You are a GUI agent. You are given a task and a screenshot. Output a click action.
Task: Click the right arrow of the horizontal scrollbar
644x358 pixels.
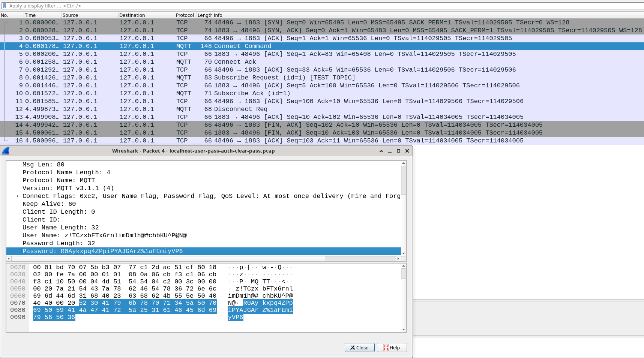click(398, 259)
